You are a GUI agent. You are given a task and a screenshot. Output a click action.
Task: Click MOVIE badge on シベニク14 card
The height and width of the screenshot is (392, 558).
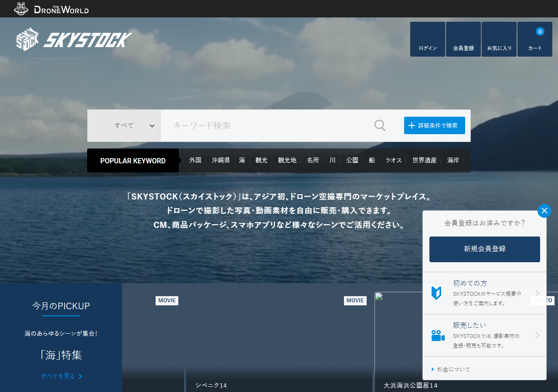click(x=355, y=301)
